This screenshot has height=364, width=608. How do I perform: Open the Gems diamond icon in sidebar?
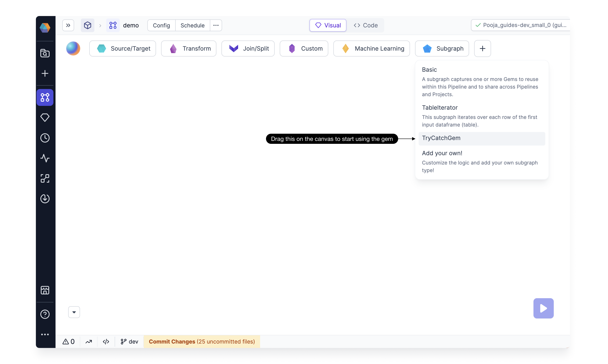pyautogui.click(x=45, y=117)
